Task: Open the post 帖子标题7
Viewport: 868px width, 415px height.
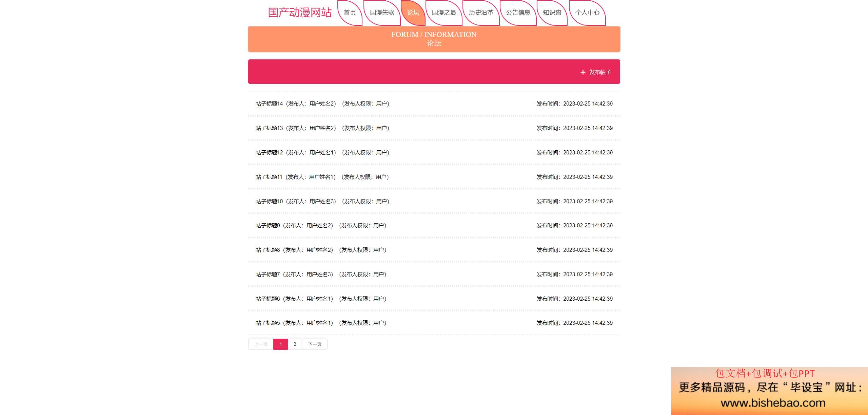Action: pos(434,275)
